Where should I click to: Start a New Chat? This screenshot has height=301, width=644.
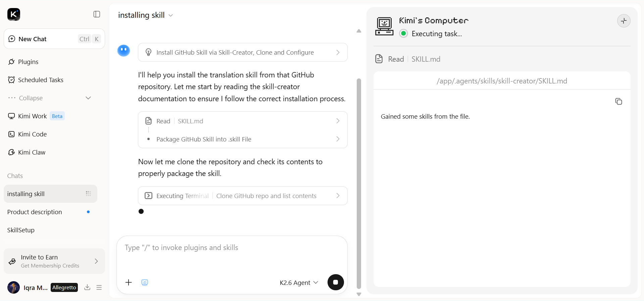click(54, 39)
